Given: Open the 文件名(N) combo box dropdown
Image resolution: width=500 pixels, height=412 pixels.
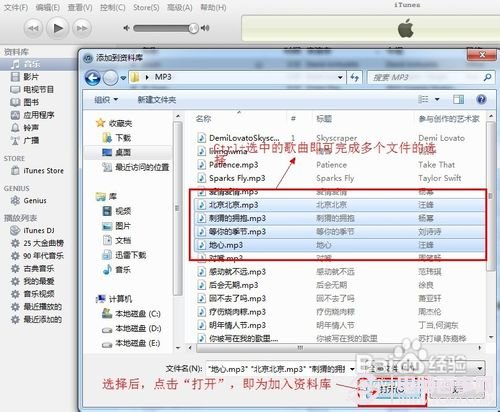Looking at the screenshot, I should point(352,369).
